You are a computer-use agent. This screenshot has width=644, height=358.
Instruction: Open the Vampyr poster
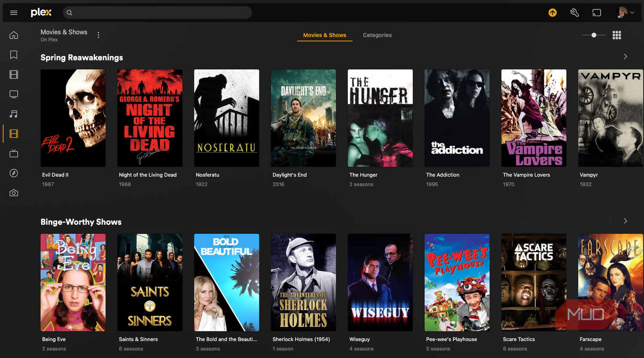coord(611,118)
